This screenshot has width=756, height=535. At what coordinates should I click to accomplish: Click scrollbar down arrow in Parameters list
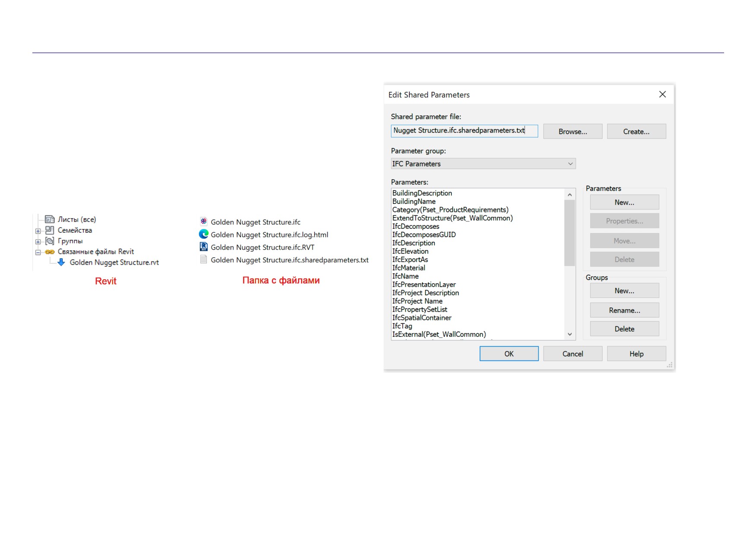coord(570,334)
